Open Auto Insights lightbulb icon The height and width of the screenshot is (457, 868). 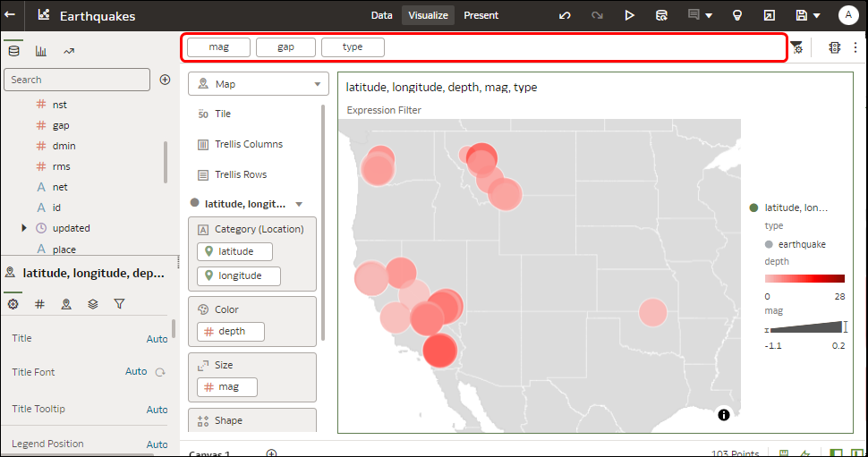pos(736,15)
